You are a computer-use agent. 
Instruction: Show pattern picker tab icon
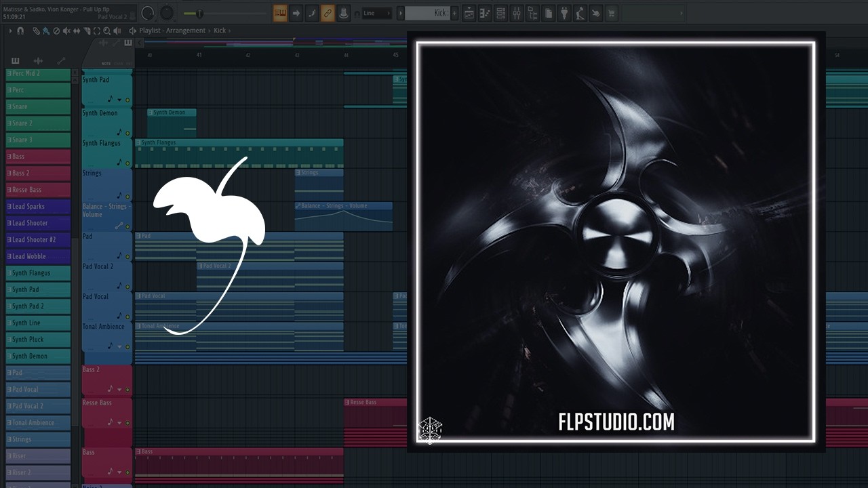coord(15,61)
